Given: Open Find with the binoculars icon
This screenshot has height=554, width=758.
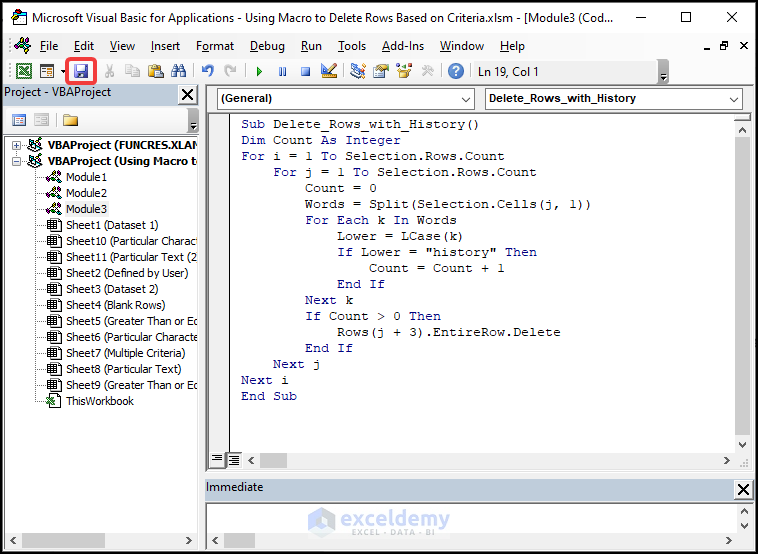Looking at the screenshot, I should tap(178, 72).
